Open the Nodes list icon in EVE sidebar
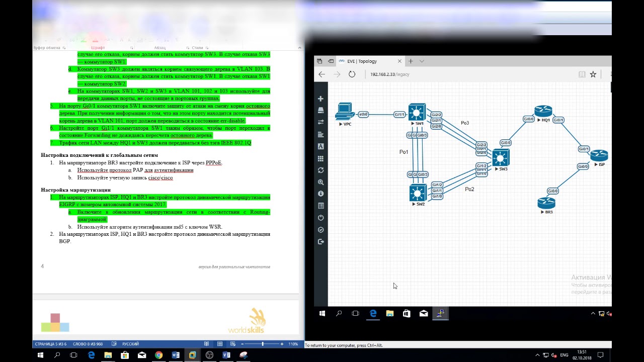The height and width of the screenshot is (362, 644). coord(321,110)
